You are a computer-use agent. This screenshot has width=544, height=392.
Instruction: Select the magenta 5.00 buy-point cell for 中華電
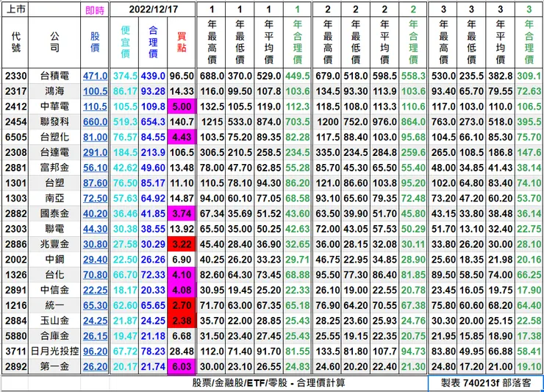[182, 107]
